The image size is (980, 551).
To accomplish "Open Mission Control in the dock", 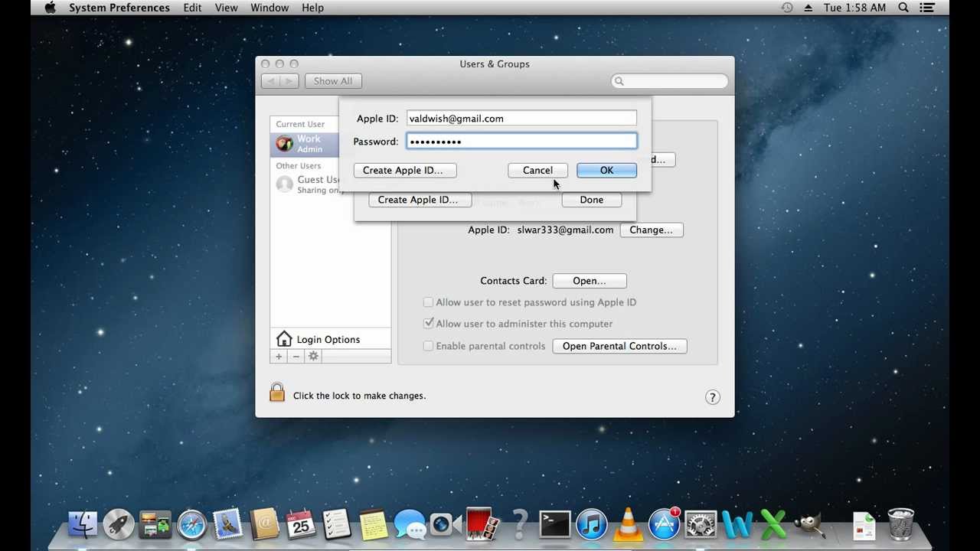I will pyautogui.click(x=155, y=525).
